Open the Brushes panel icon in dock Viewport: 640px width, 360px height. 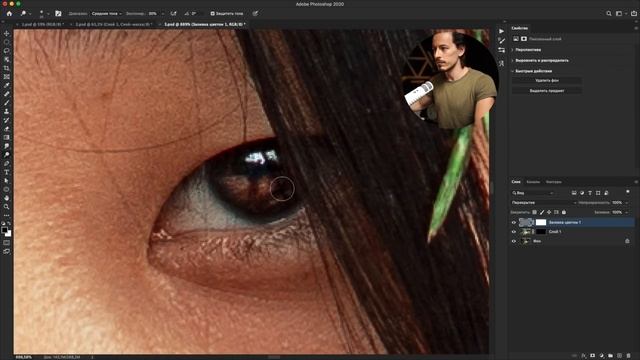pyautogui.click(x=501, y=40)
